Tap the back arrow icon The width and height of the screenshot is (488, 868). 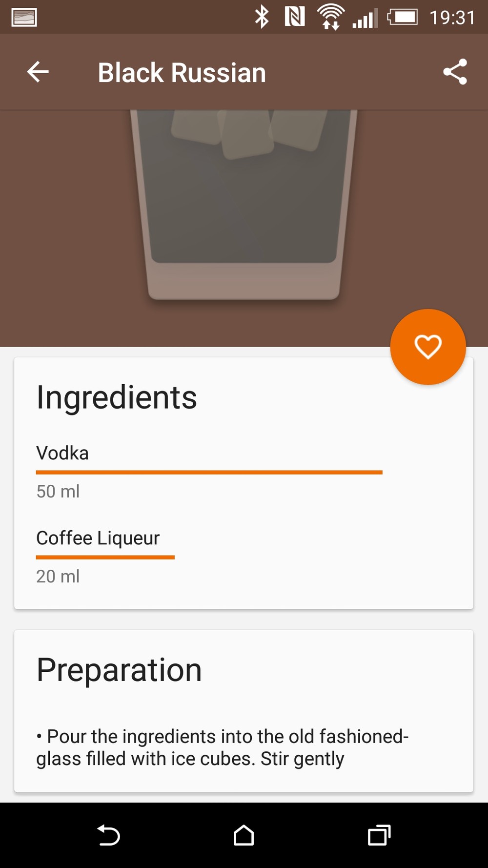(x=38, y=72)
